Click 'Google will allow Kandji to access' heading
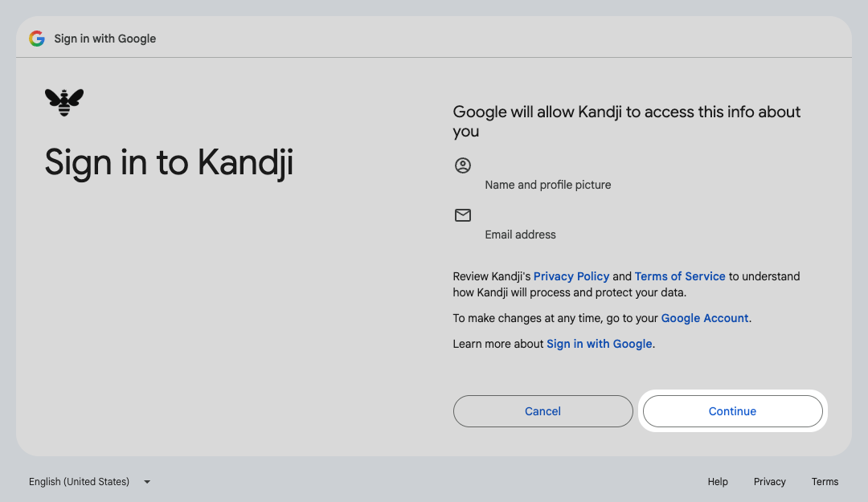 [x=627, y=121]
